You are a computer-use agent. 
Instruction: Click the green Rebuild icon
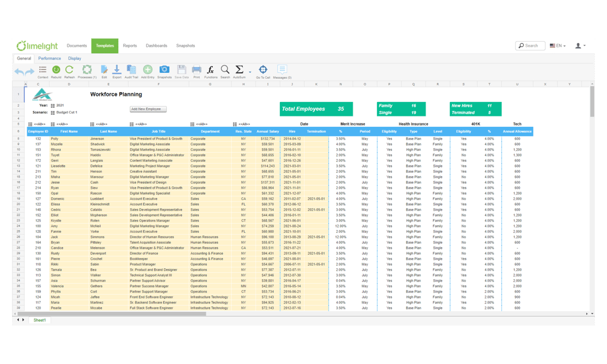pyautogui.click(x=56, y=70)
